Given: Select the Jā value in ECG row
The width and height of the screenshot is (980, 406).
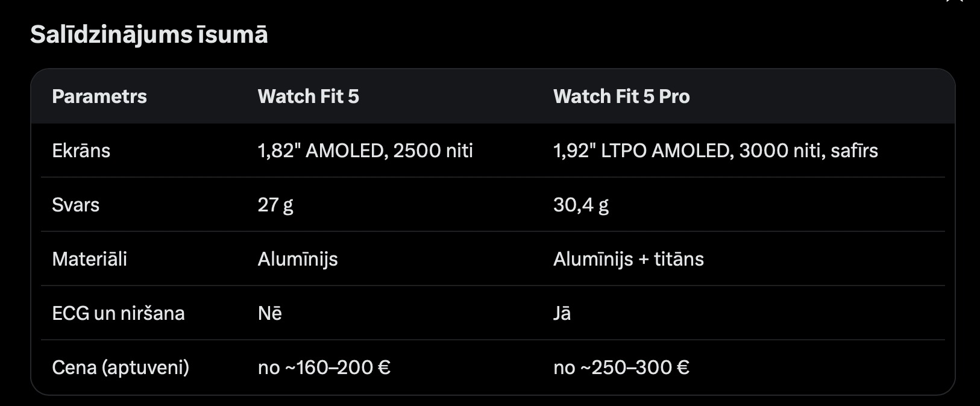Looking at the screenshot, I should click(562, 313).
